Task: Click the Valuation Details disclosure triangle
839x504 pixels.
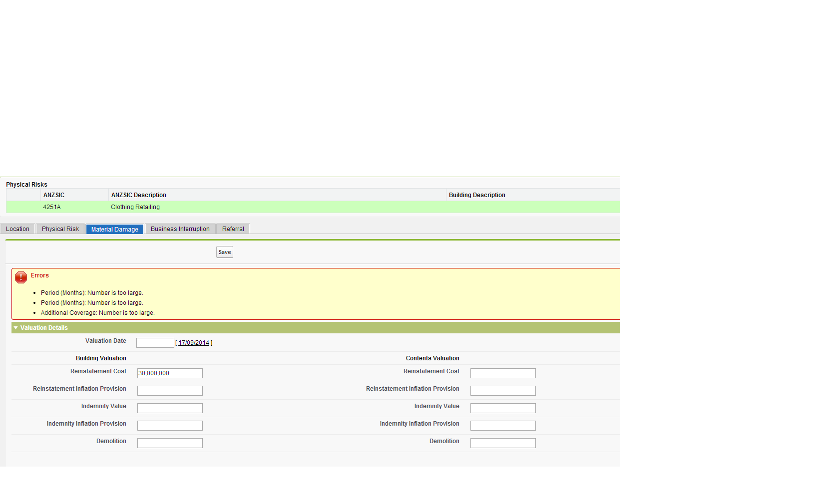Action: 15,328
